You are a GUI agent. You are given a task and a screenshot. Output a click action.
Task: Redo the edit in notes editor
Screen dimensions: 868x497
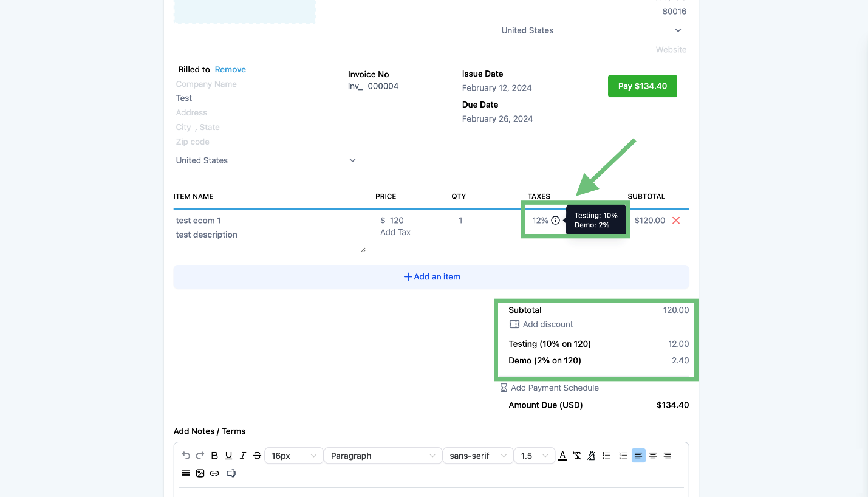[200, 456]
